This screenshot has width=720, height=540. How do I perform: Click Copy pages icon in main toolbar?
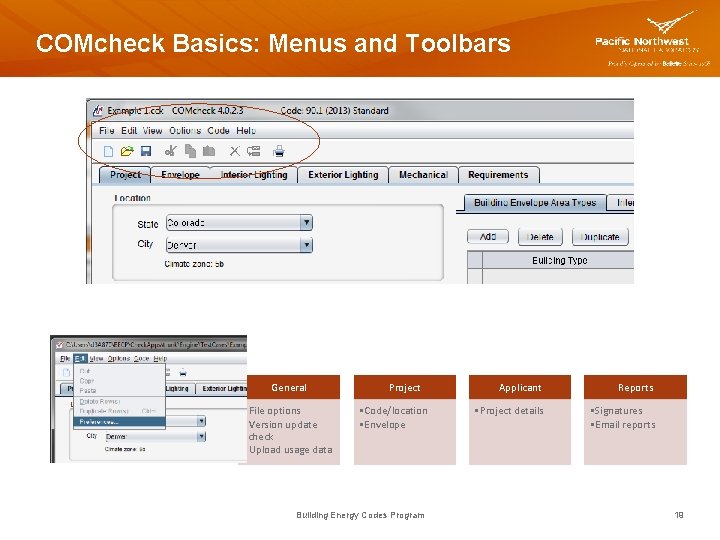point(190,151)
